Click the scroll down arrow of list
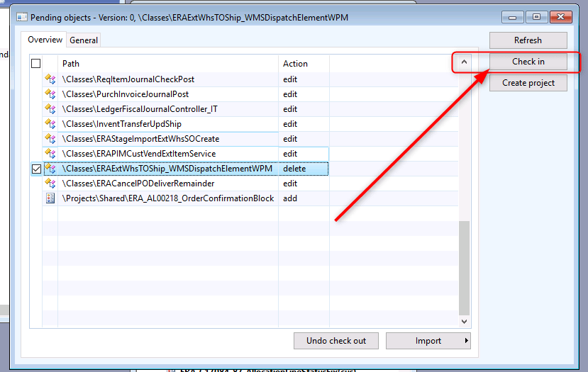 pos(464,322)
